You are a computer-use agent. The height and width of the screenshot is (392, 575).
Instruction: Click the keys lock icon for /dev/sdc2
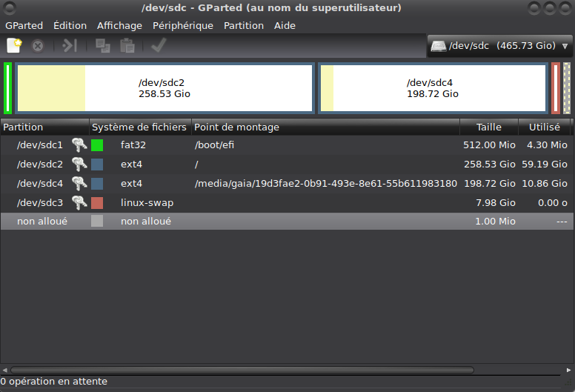pyautogui.click(x=79, y=164)
